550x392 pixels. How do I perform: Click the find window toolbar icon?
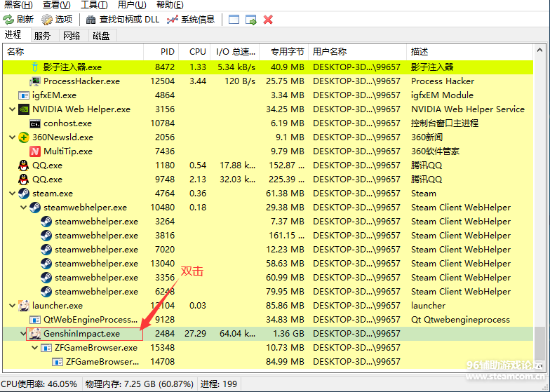click(x=234, y=20)
